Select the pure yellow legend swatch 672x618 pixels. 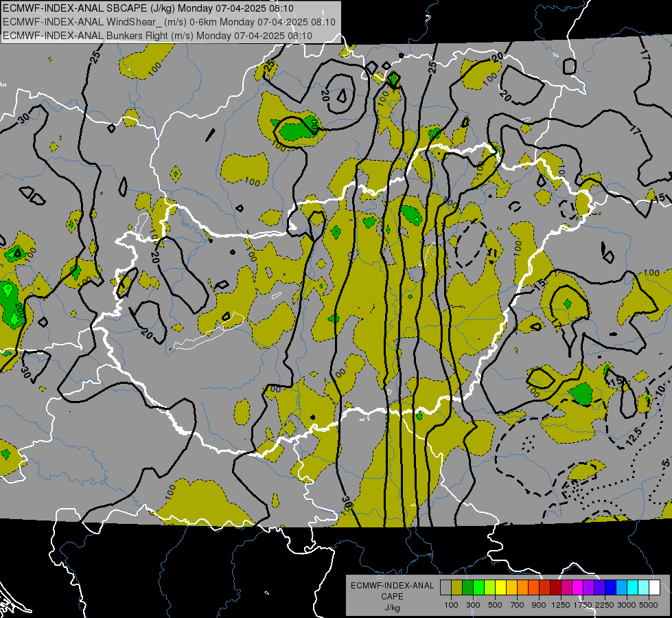[x=500, y=588]
